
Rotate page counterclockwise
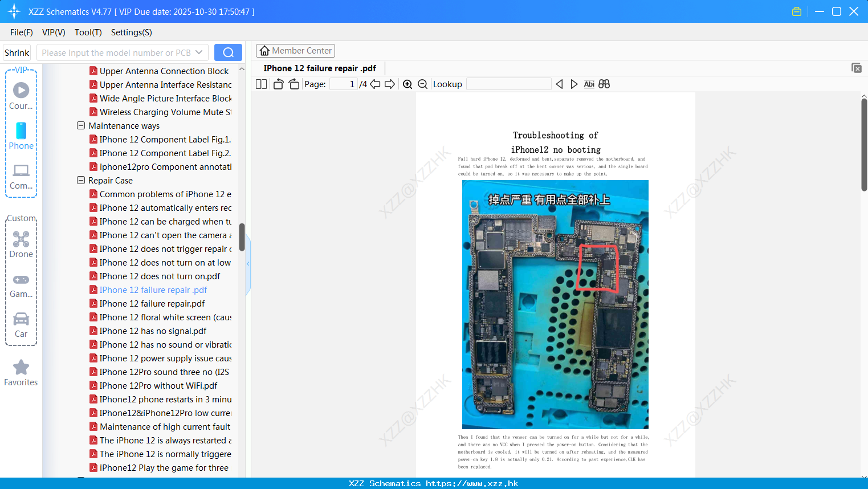(278, 84)
